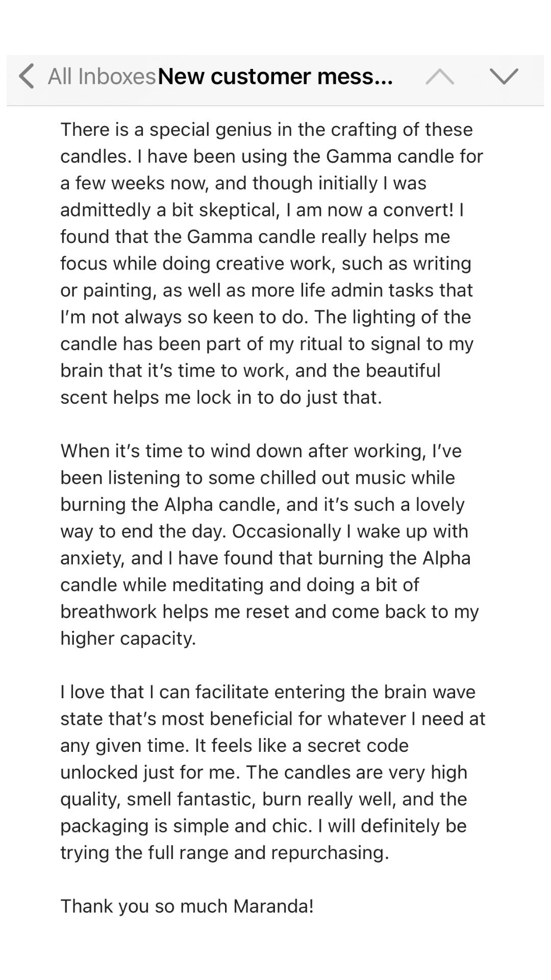The height and width of the screenshot is (980, 551).
Task: Tap the New customer message subject title
Action: click(275, 77)
